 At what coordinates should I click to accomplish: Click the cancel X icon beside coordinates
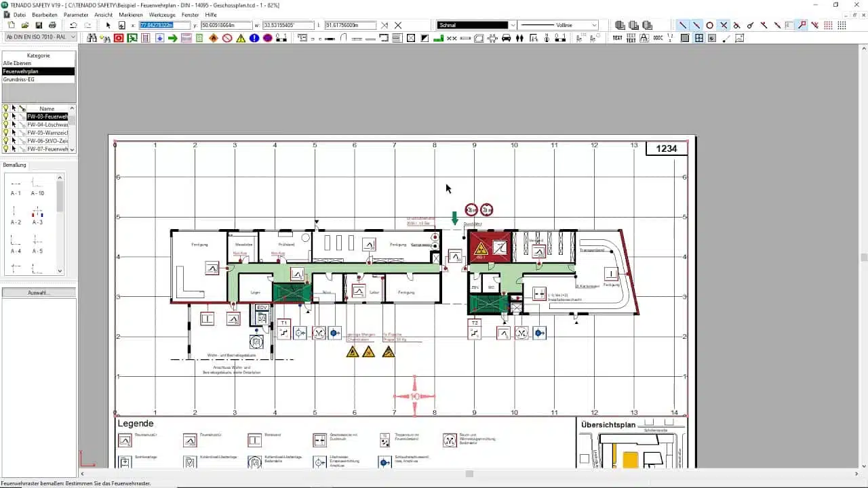(398, 25)
